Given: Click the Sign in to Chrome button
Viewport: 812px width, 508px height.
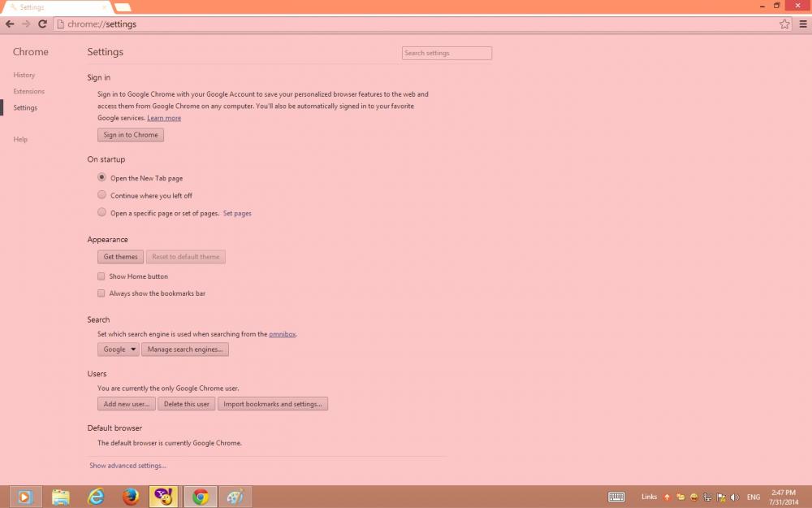Looking at the screenshot, I should [131, 135].
